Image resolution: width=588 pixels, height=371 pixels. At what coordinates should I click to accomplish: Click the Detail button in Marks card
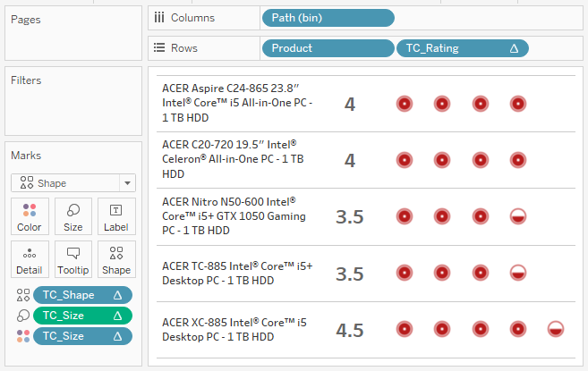(30, 259)
